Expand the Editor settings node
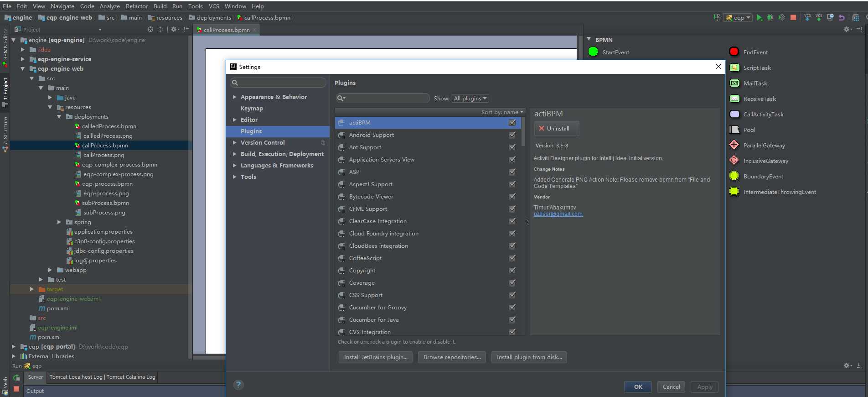The width and height of the screenshot is (868, 397). 234,120
